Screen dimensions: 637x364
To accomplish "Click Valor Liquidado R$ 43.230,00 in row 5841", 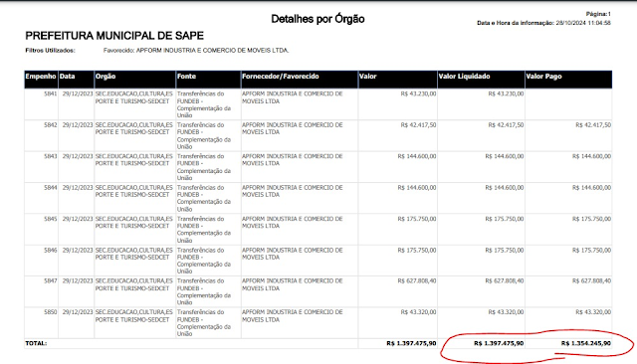I will pos(506,93).
